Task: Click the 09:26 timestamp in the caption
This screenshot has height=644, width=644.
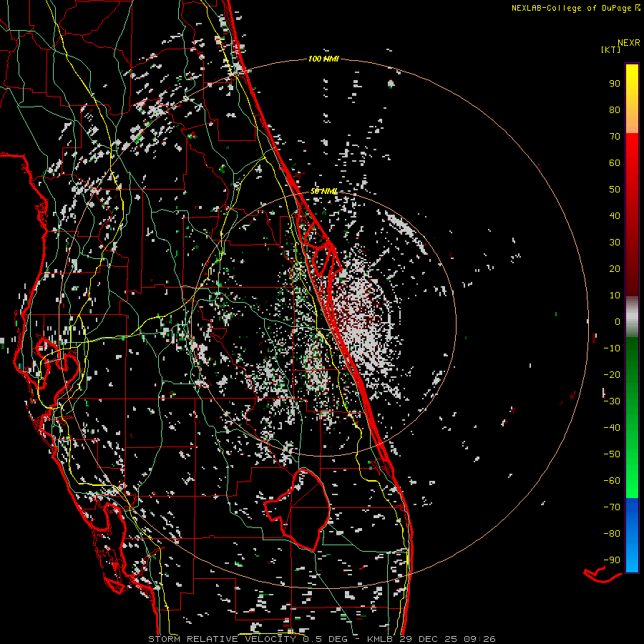Action: 481,638
